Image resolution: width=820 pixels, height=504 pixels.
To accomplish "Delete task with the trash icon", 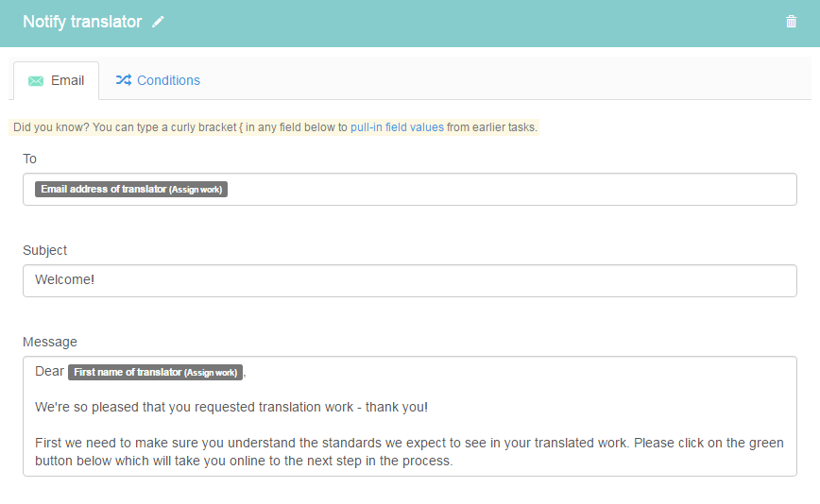I will coord(791,22).
